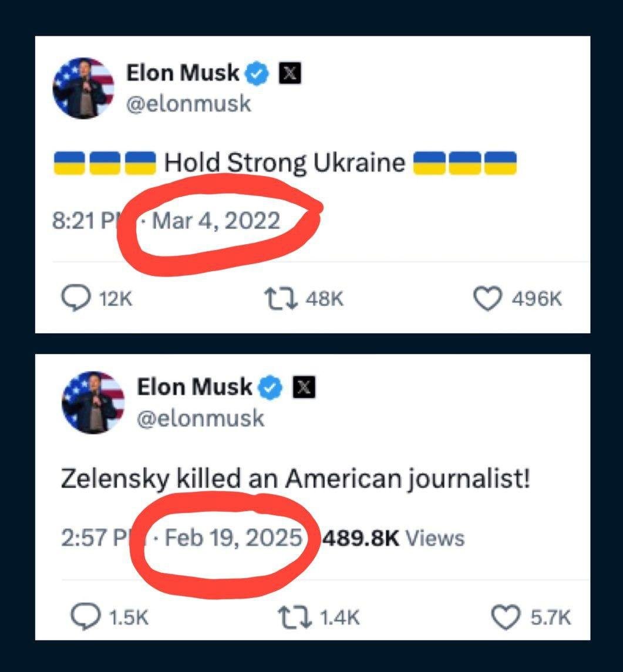The width and height of the screenshot is (623, 672).
Task: Click the @elonmusk handle on the Ukraine tweet
Action: coord(188,104)
